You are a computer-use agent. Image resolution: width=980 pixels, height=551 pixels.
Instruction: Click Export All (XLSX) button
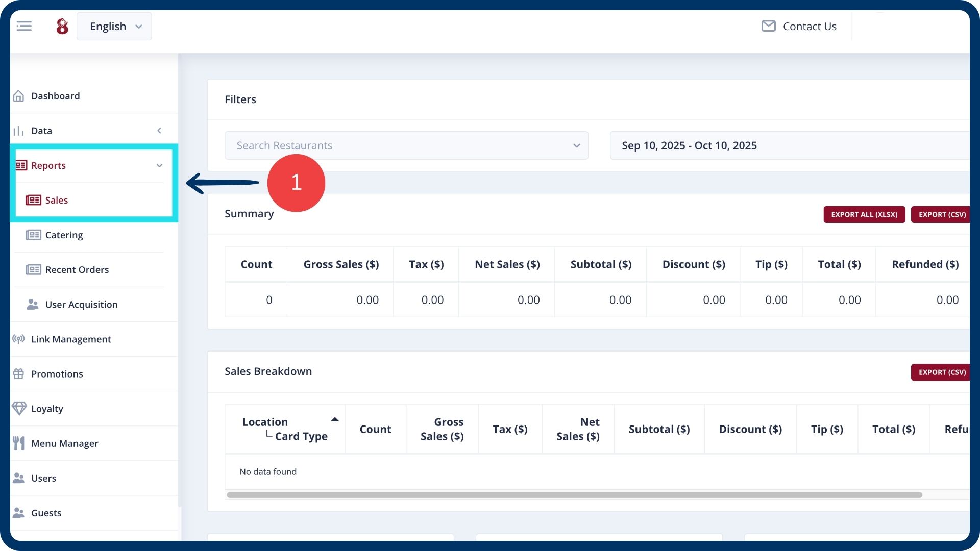point(864,214)
